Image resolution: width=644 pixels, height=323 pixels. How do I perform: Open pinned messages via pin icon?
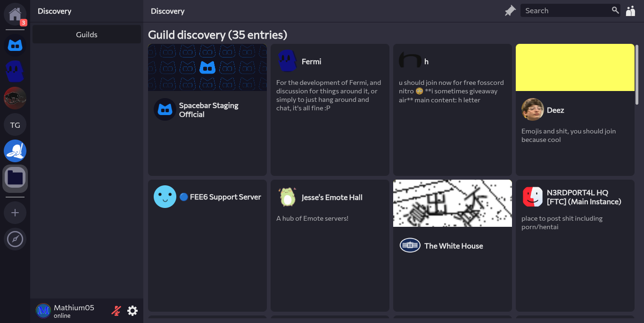pos(510,11)
